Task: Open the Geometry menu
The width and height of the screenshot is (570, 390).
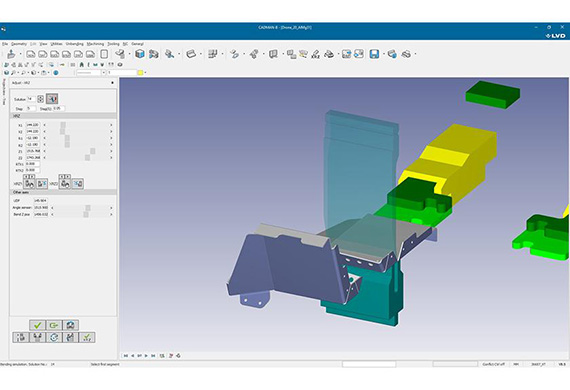Action: tap(19, 44)
